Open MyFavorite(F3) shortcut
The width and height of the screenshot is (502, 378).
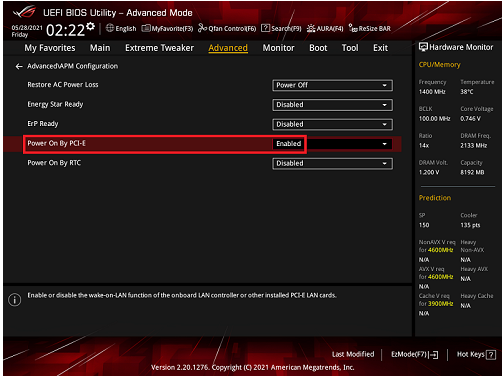[x=167, y=29]
